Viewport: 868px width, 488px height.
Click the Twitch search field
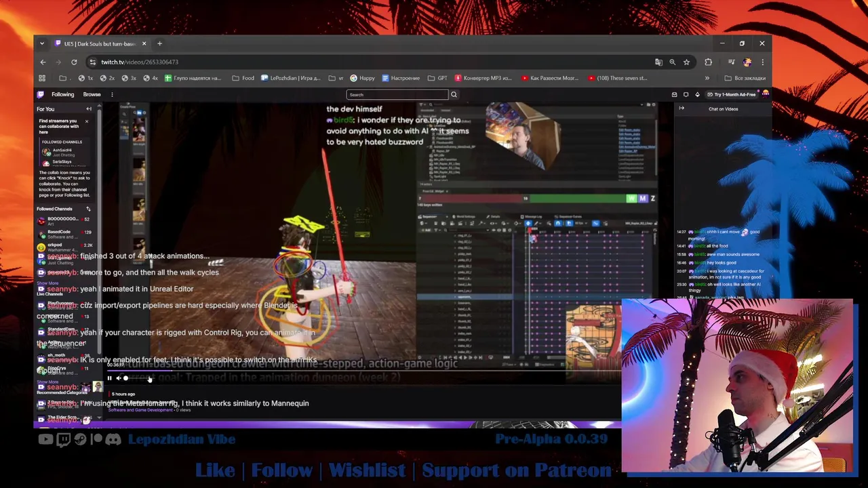[x=397, y=94]
